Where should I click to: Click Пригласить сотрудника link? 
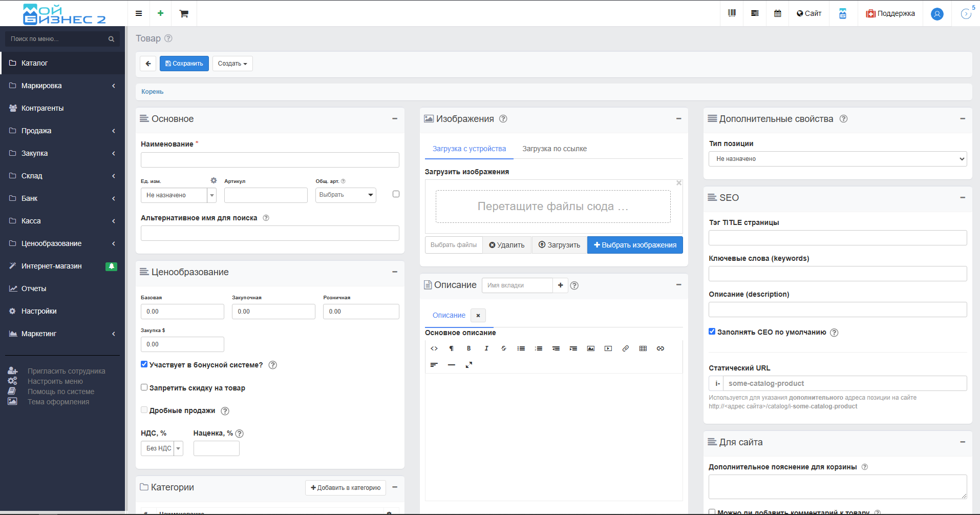pyautogui.click(x=66, y=371)
